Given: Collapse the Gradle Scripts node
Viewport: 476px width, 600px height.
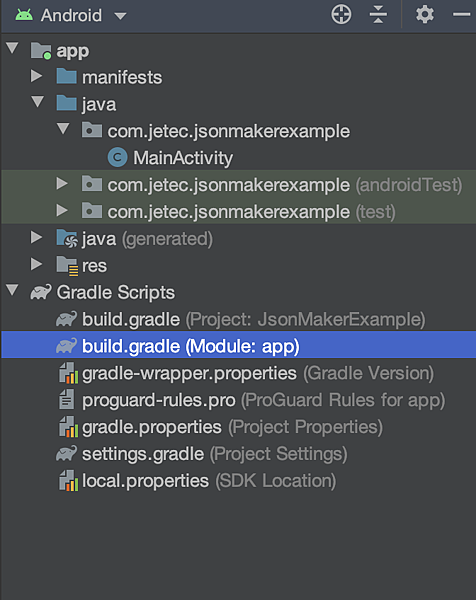Looking at the screenshot, I should (x=12, y=290).
